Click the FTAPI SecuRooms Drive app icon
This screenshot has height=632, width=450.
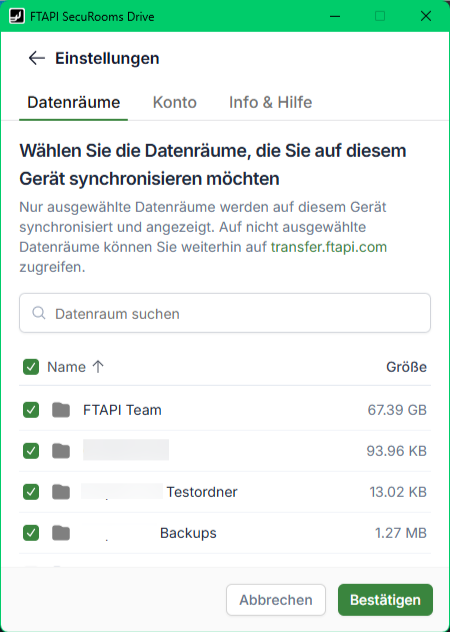(17, 16)
